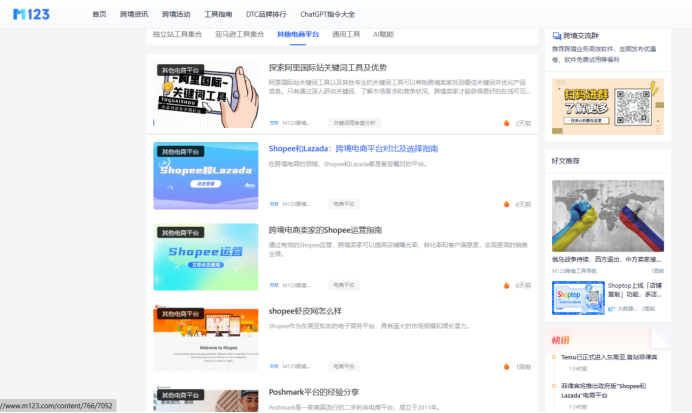Click 其他电商平台 badge on Shopee运营 thumbnail

(x=181, y=233)
